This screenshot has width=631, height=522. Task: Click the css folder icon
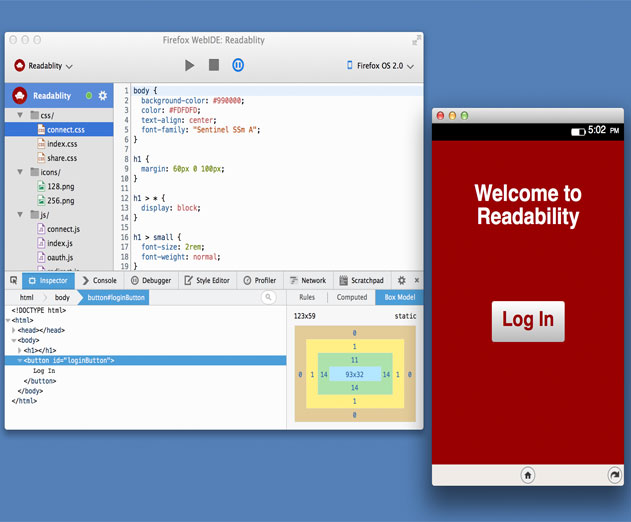coord(35,115)
